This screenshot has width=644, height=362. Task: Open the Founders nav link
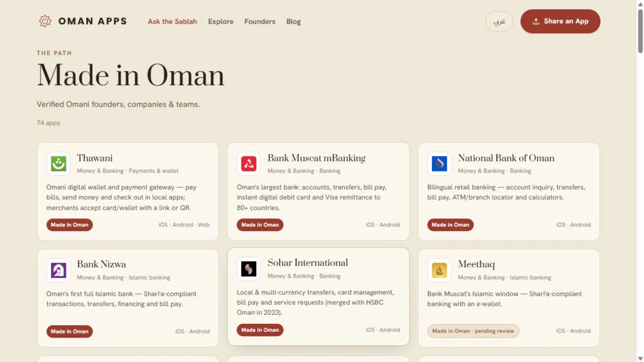260,22
